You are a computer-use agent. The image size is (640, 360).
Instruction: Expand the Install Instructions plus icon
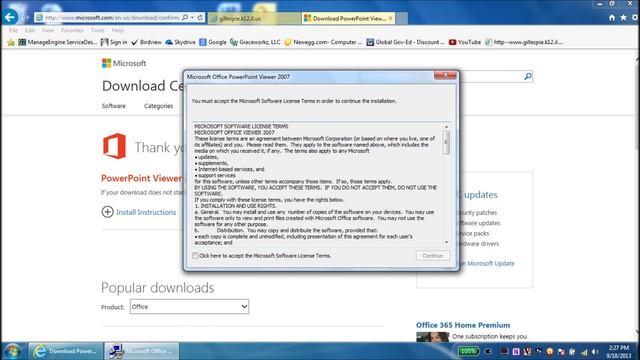[x=107, y=212]
